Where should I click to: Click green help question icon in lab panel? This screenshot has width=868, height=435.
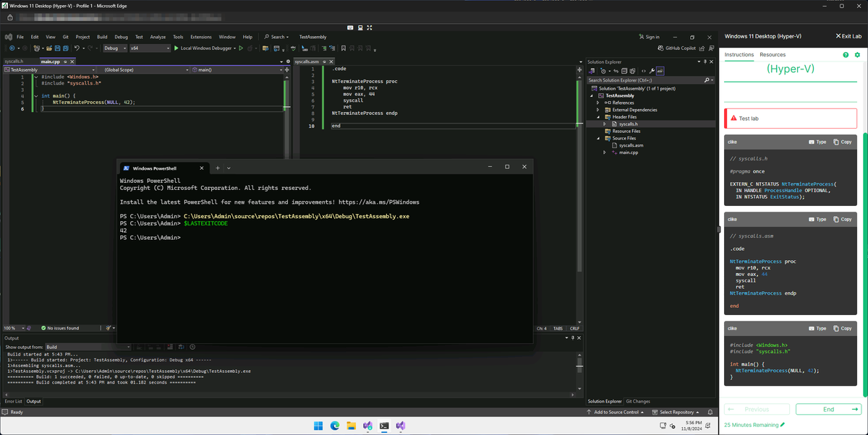(x=846, y=55)
